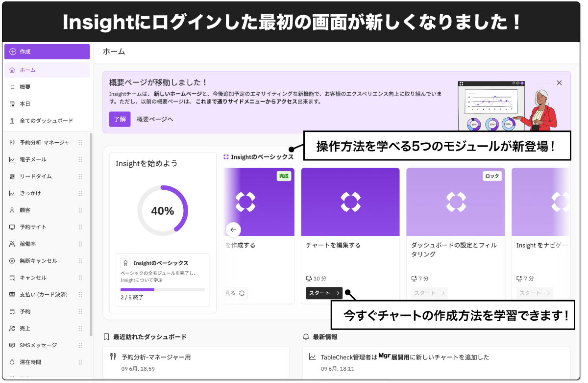Grab drag handle beside 売上

point(80,329)
